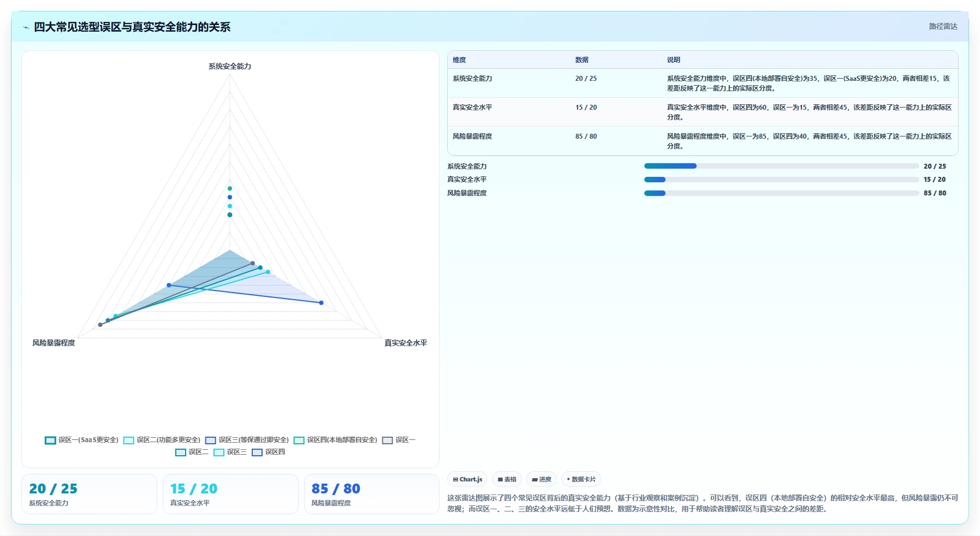This screenshot has width=980, height=536.
Task: Click the 进度 chip
Action: [542, 479]
